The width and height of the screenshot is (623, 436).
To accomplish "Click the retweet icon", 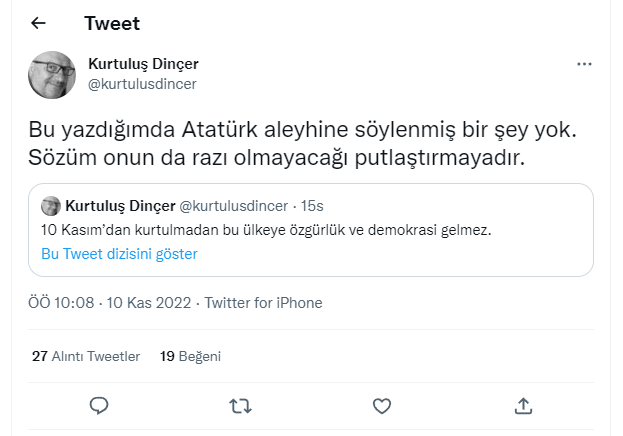I will coord(240,405).
